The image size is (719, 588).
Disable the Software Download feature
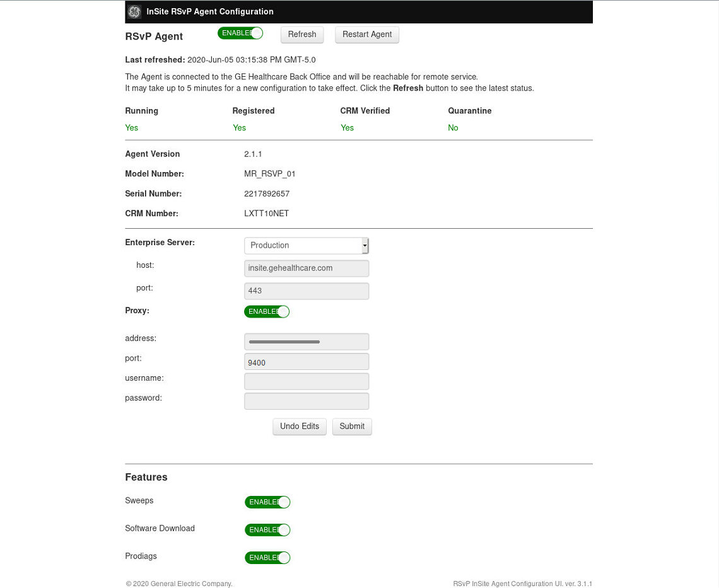[267, 530]
